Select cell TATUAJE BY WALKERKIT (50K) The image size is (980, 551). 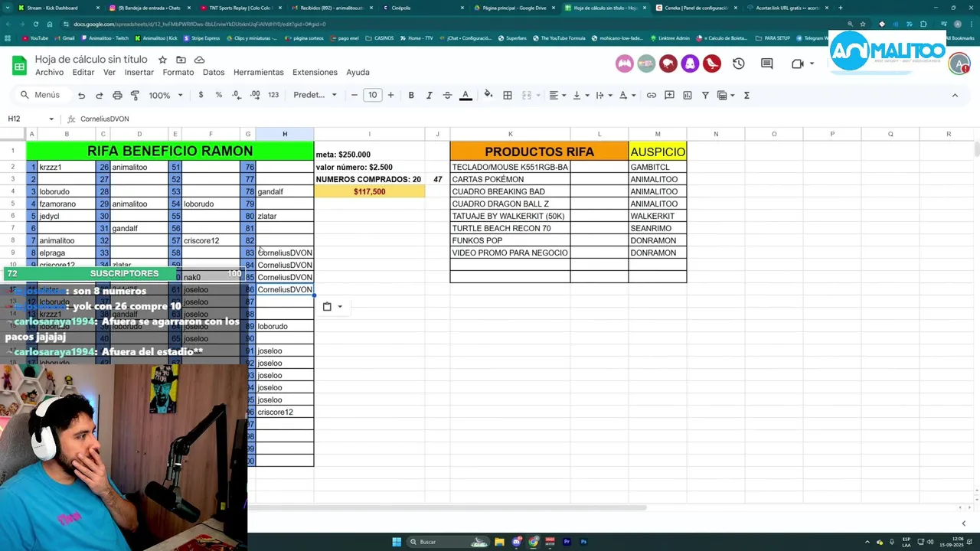pos(510,216)
